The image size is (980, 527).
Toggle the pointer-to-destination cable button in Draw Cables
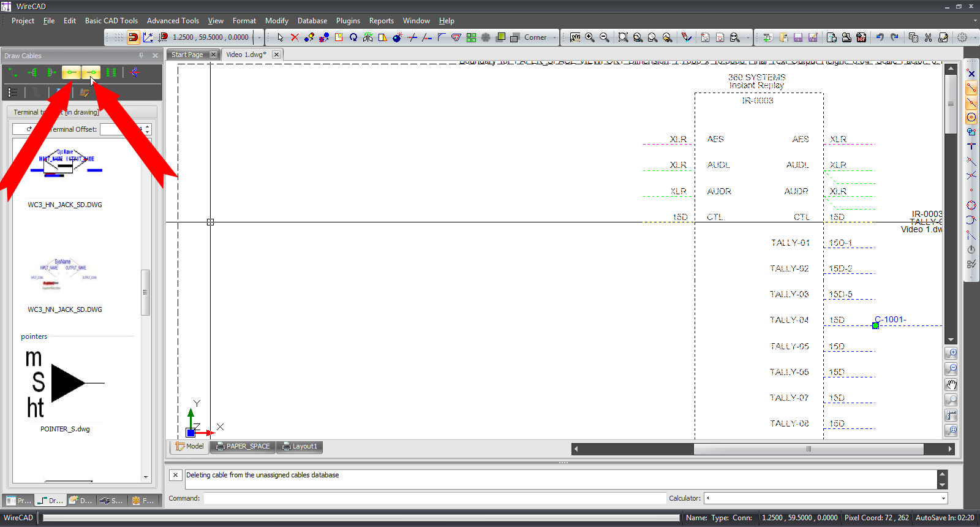(91, 72)
